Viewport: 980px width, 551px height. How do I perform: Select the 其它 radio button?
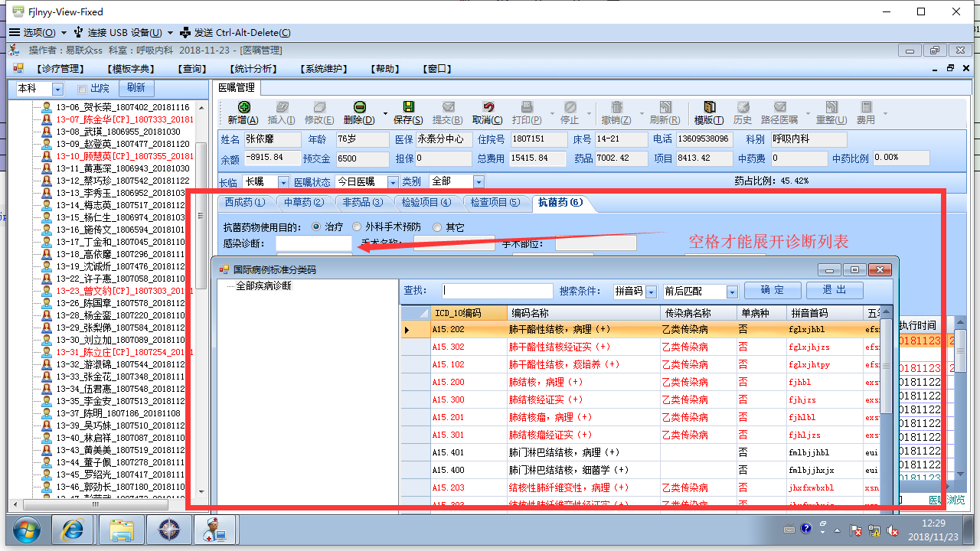[437, 227]
